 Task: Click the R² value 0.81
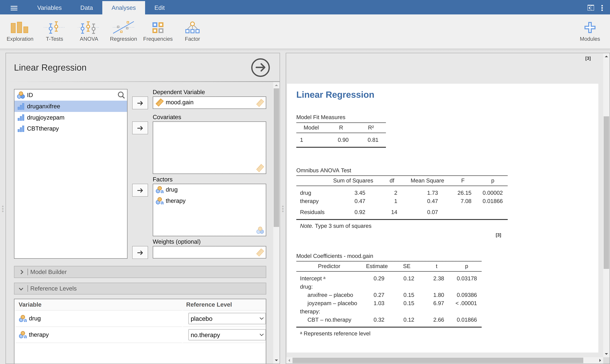[373, 140]
